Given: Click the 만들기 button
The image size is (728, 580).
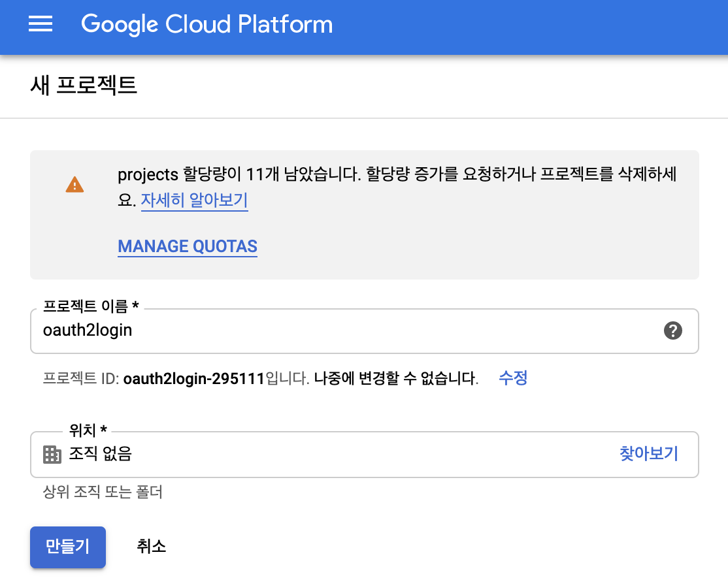Looking at the screenshot, I should point(68,547).
